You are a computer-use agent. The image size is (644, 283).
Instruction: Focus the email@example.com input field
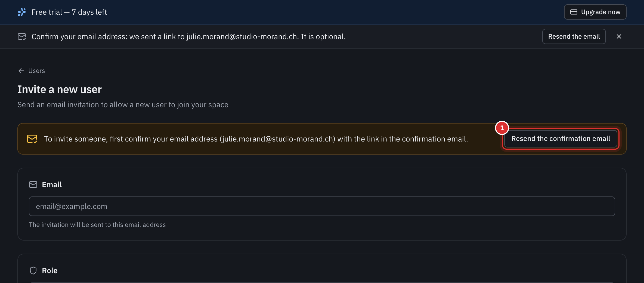click(322, 206)
